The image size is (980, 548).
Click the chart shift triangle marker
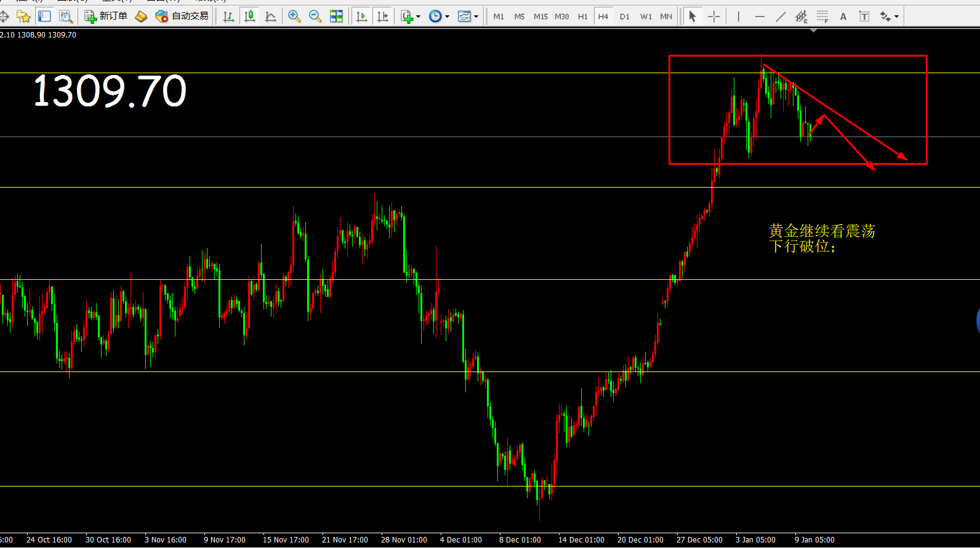coord(814,30)
